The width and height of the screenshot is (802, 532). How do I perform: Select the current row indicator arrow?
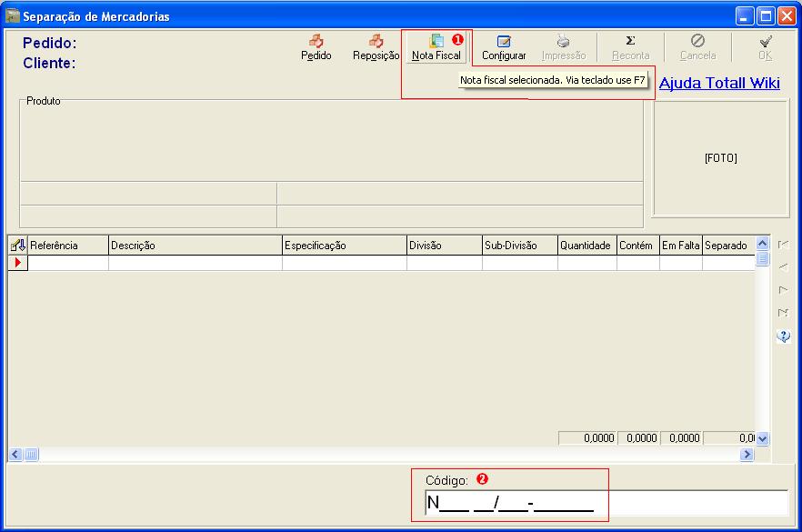pyautogui.click(x=18, y=263)
